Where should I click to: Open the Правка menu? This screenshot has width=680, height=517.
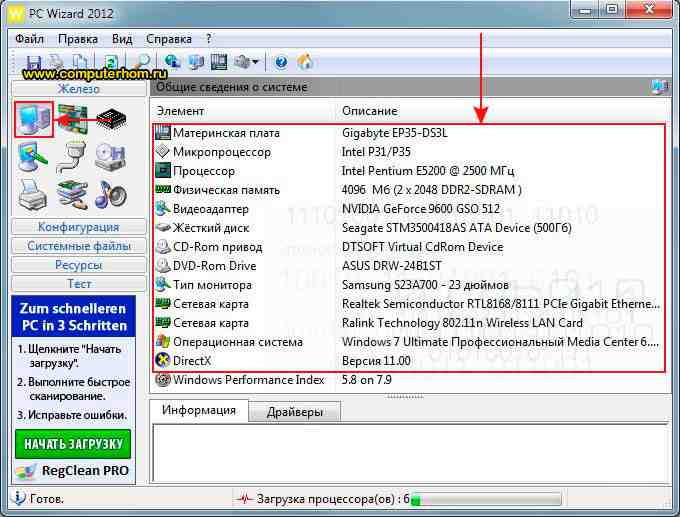(78, 39)
